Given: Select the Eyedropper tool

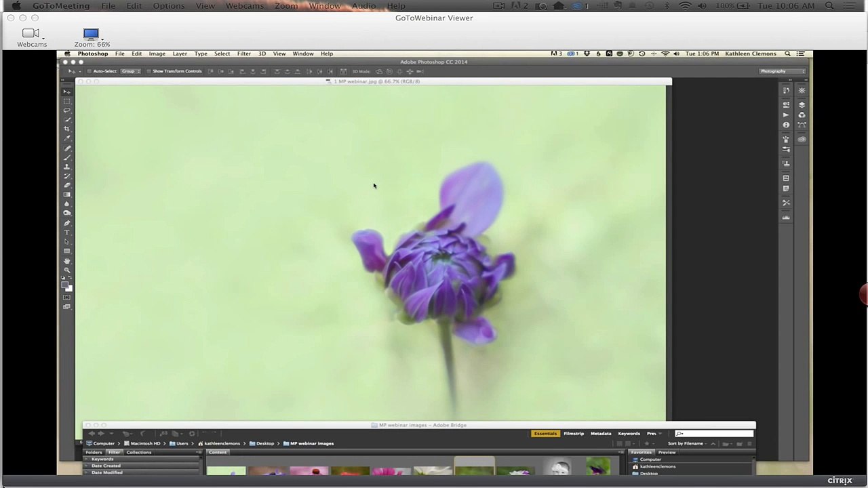Looking at the screenshot, I should [x=67, y=137].
